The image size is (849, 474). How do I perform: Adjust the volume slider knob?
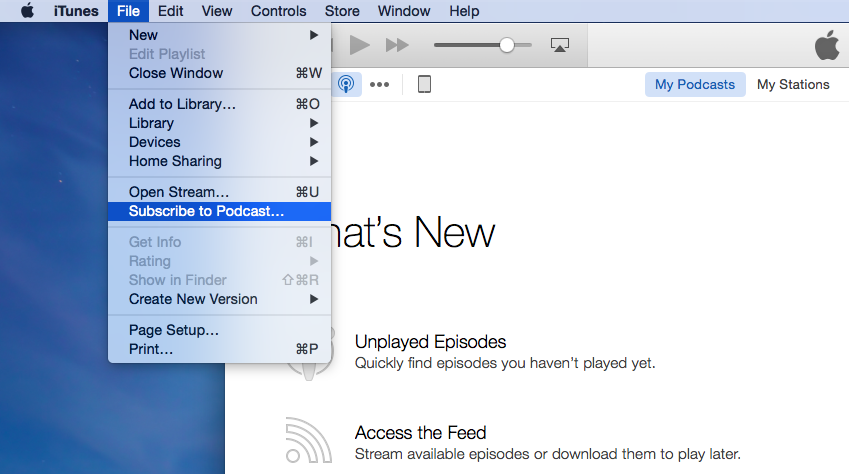(507, 45)
